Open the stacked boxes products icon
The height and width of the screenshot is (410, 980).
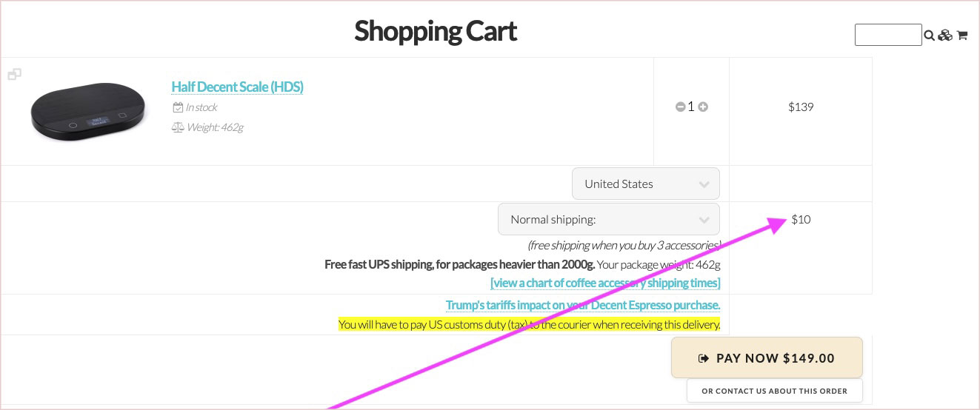(x=945, y=36)
